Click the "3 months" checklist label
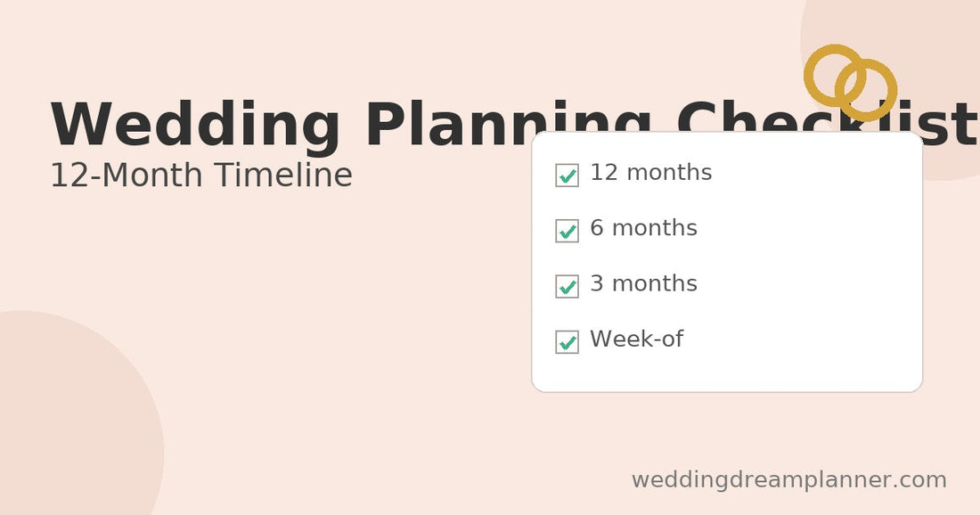The height and width of the screenshot is (515, 980). tap(643, 283)
